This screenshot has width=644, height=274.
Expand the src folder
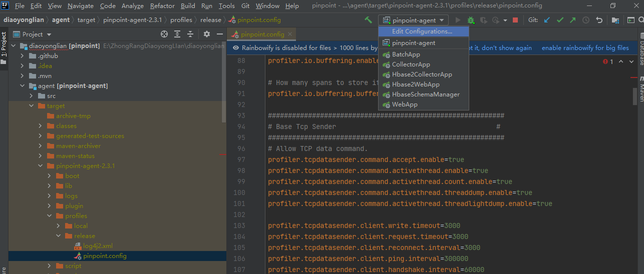coord(31,96)
